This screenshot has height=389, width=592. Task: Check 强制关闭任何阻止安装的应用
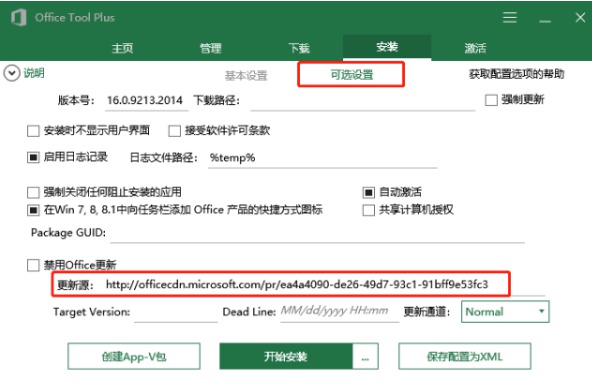pos(33,192)
